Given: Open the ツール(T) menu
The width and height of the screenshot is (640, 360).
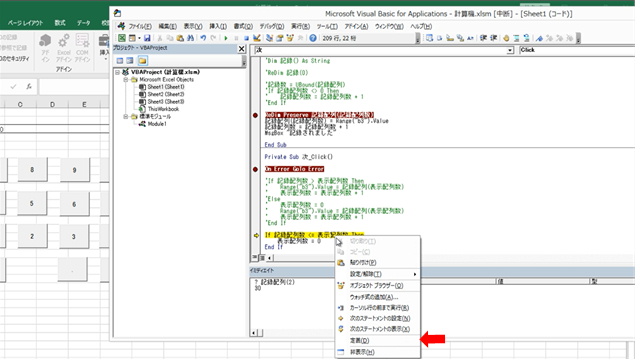Looking at the screenshot, I should click(x=327, y=26).
